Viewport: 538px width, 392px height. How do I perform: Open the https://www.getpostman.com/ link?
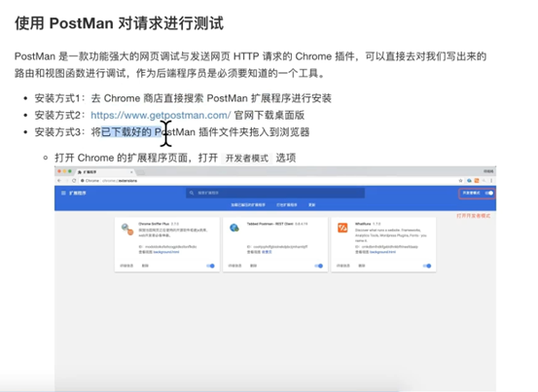pos(161,115)
